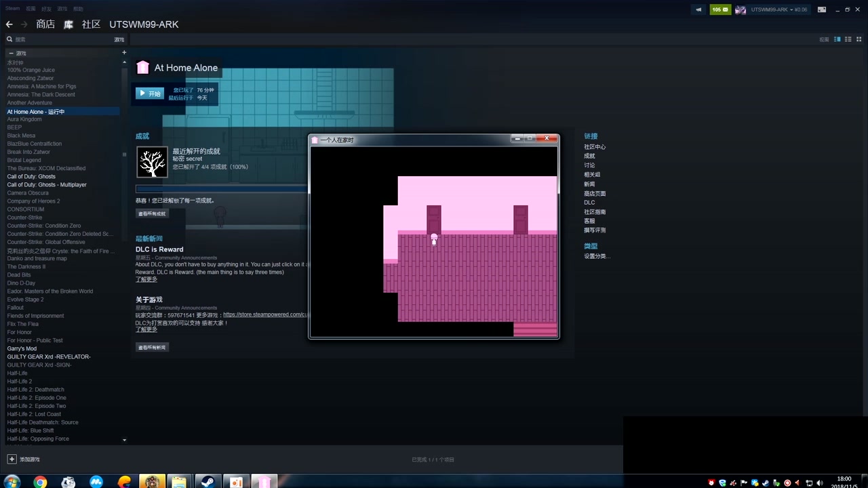Select the detail view layout icon
Screen dimensions: 868x488
pyautogui.click(x=837, y=39)
